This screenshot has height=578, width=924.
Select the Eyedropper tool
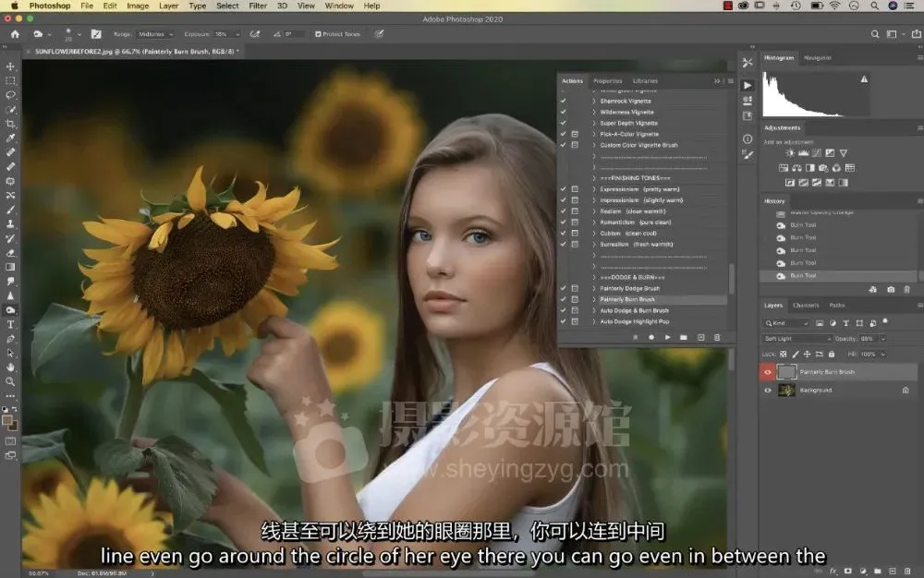[10, 138]
